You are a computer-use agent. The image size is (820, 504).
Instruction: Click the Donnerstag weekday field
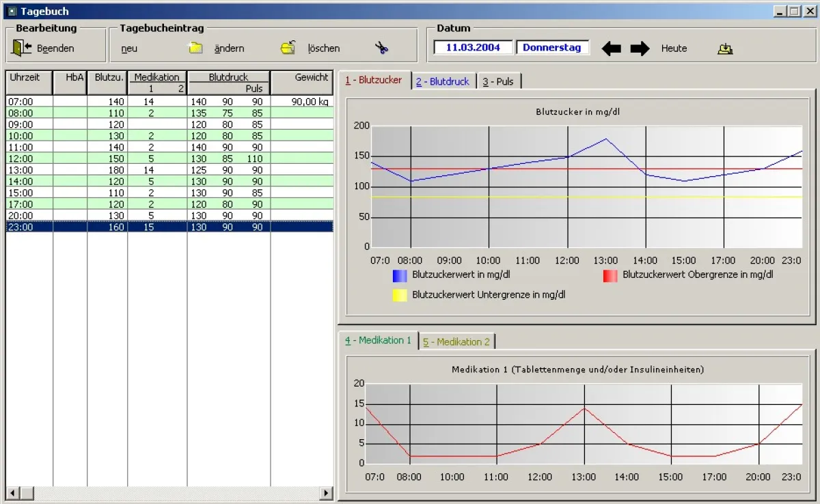click(551, 48)
